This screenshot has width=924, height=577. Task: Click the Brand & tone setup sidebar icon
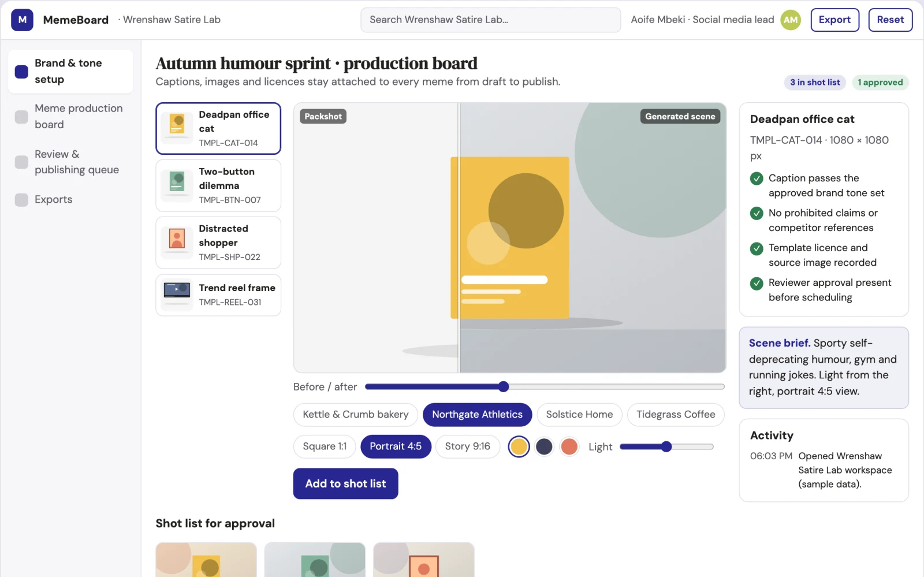(21, 72)
